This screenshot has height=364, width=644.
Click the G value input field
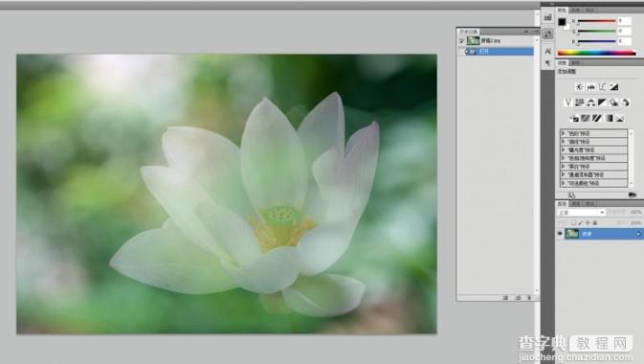(625, 31)
